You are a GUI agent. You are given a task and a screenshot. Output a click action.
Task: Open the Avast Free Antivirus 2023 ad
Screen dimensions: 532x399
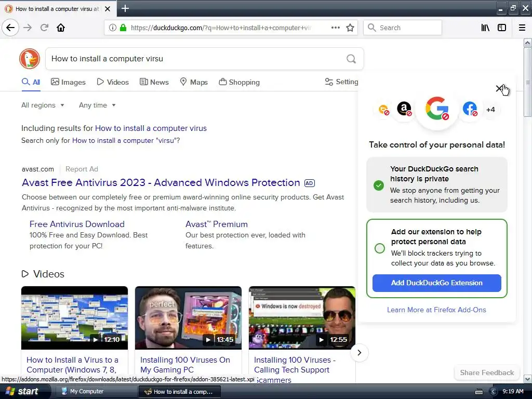tap(161, 182)
